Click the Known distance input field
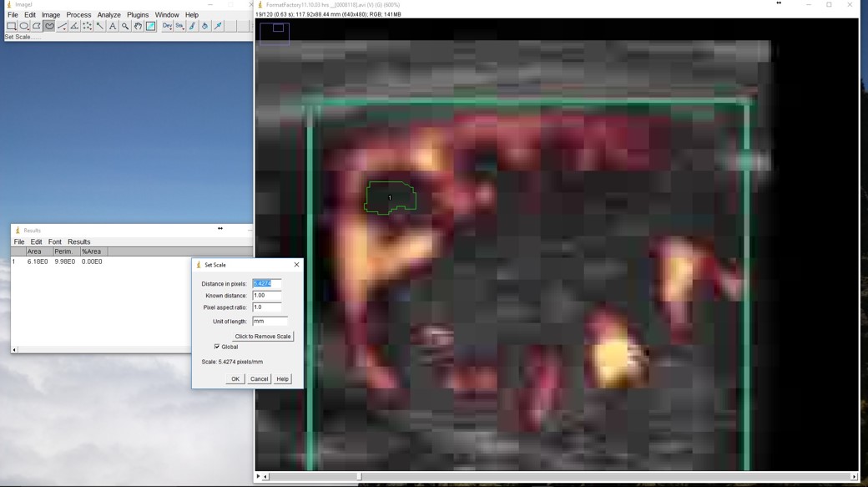 267,296
